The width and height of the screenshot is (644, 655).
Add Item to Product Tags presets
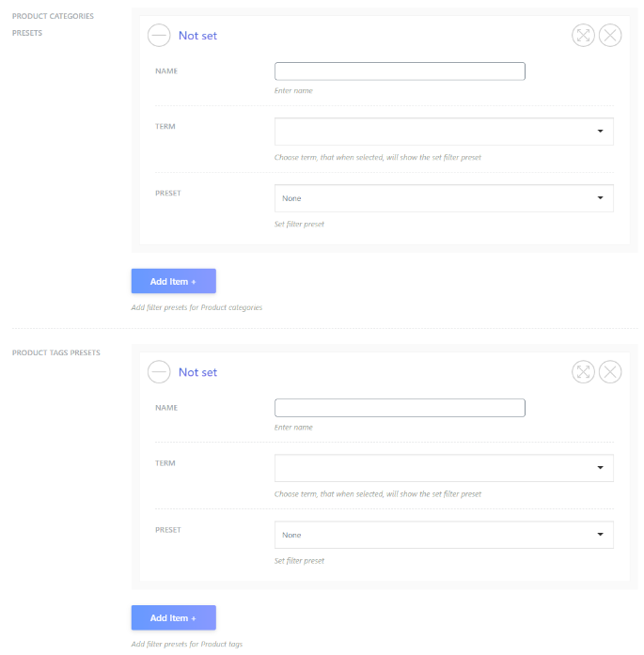[173, 617]
